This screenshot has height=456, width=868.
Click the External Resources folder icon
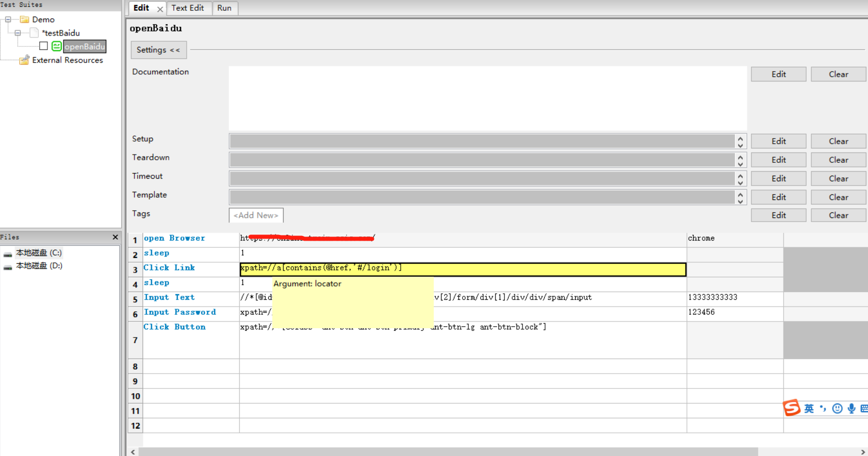(x=24, y=60)
